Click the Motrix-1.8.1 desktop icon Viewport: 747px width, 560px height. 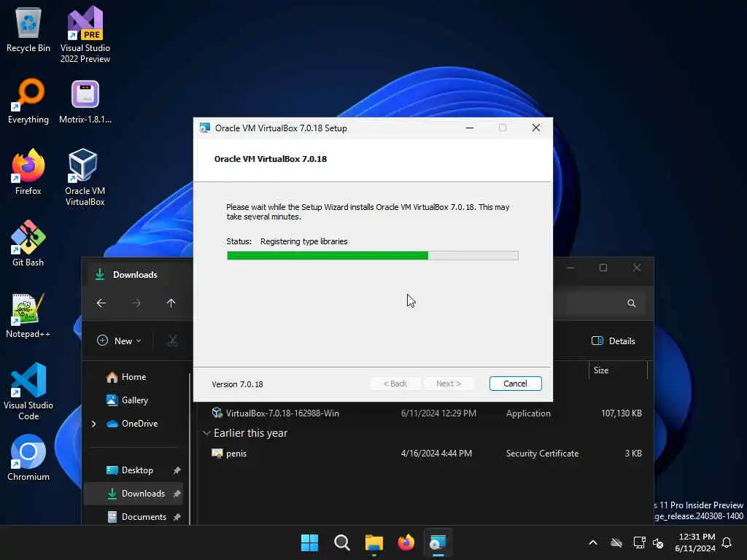coord(85,101)
